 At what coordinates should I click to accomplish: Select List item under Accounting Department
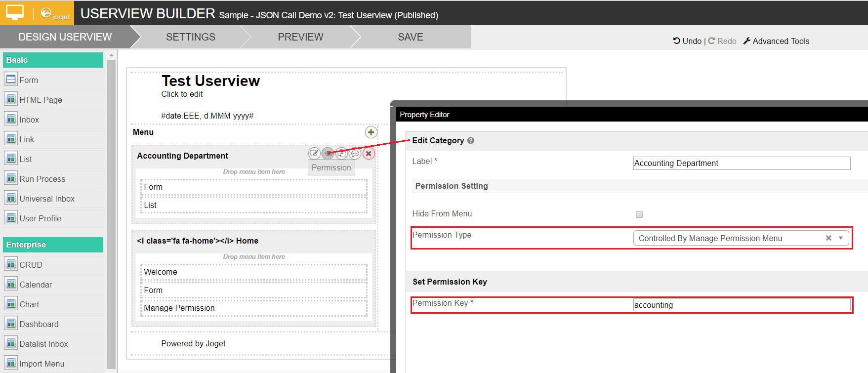(x=254, y=205)
